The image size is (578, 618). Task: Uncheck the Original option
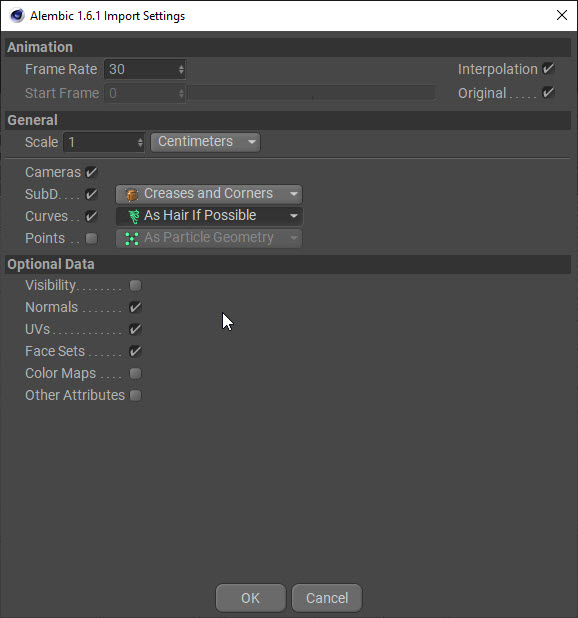(x=548, y=93)
